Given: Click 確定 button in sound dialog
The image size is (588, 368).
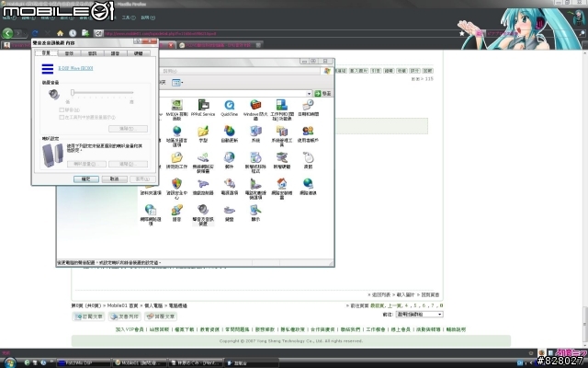Looking at the screenshot, I should (86, 179).
